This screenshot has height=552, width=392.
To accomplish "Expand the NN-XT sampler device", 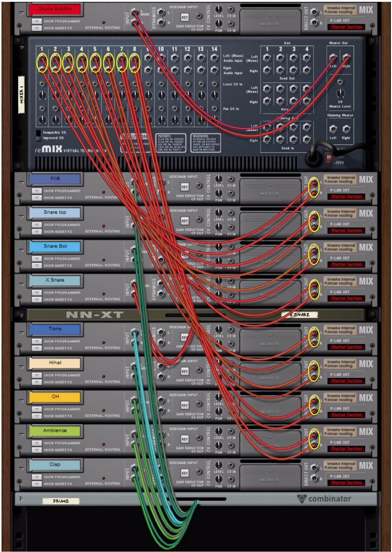I will pyautogui.click(x=21, y=315).
